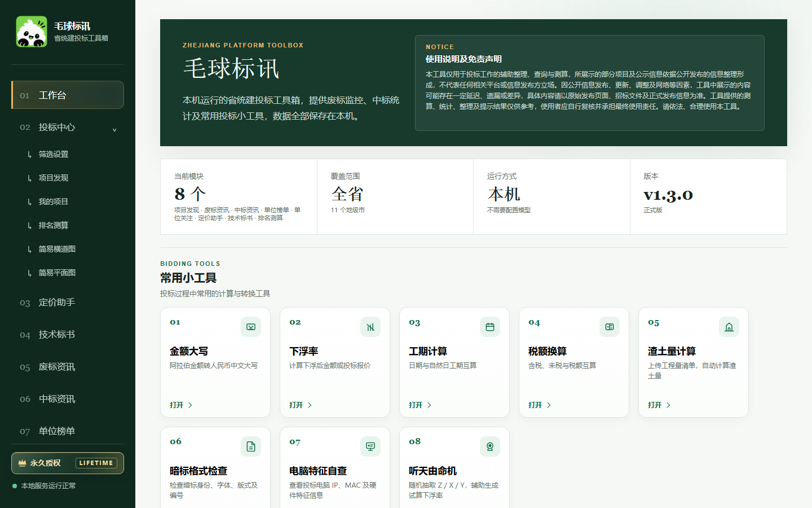812x508 pixels.
Task: Click the 使用说明及免责声明 notice heading
Action: point(464,59)
